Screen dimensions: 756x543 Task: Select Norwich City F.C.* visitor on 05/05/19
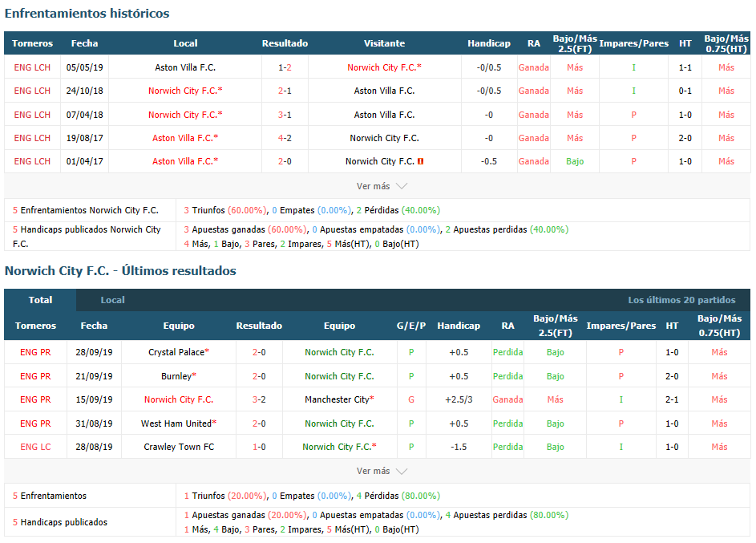coord(384,67)
